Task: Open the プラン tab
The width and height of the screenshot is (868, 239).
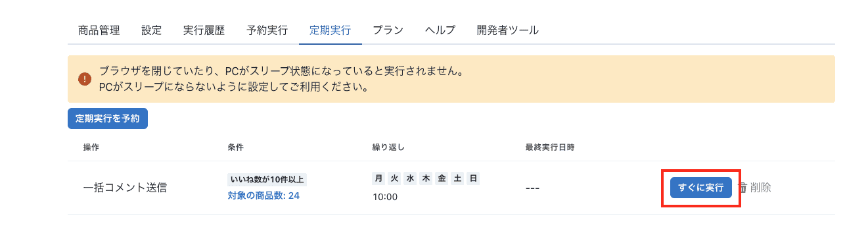Action: tap(388, 30)
